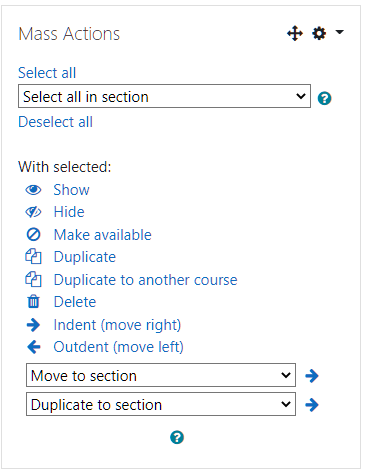Open the Move to section dropdown
The height and width of the screenshot is (474, 366).
(161, 375)
